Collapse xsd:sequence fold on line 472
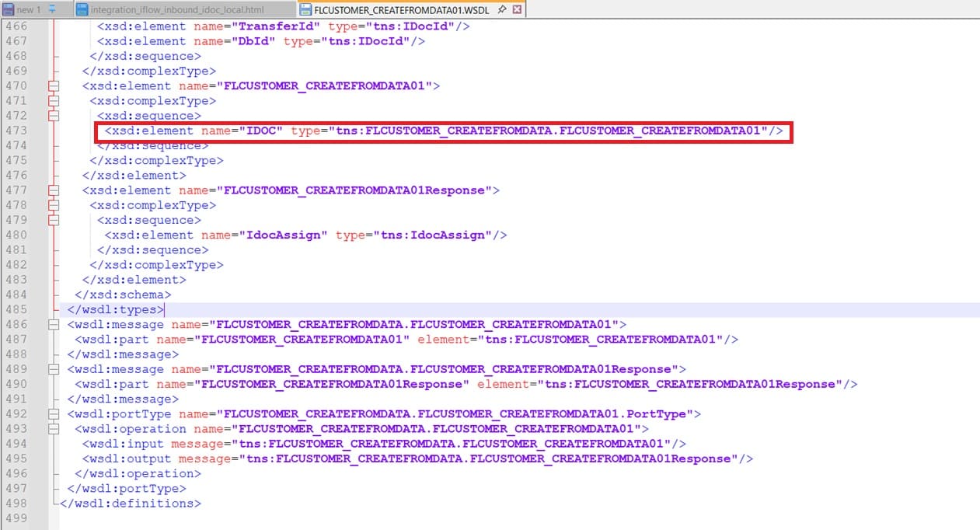 54,116
